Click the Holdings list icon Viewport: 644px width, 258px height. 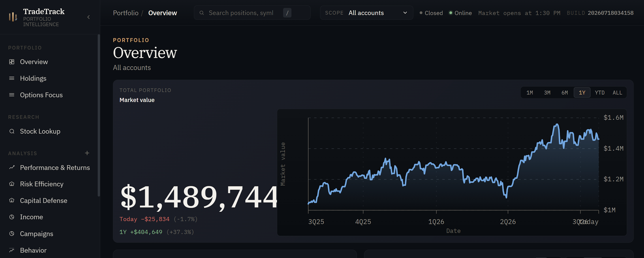[x=12, y=78]
